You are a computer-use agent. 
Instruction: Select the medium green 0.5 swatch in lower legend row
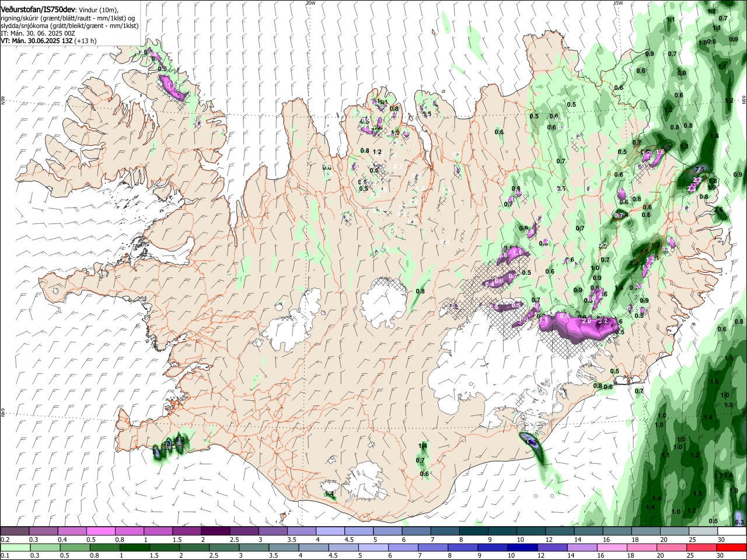tap(75, 547)
